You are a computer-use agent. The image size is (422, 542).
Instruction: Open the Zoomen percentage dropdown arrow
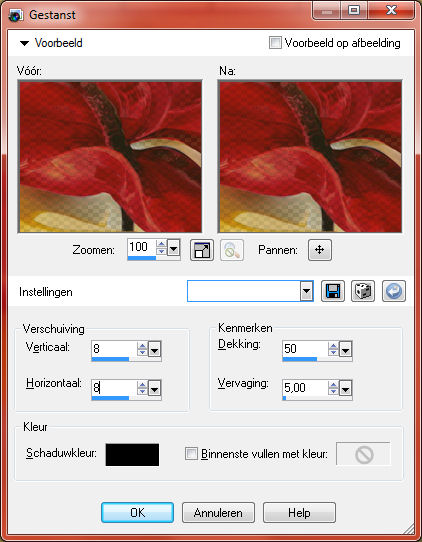point(174,247)
